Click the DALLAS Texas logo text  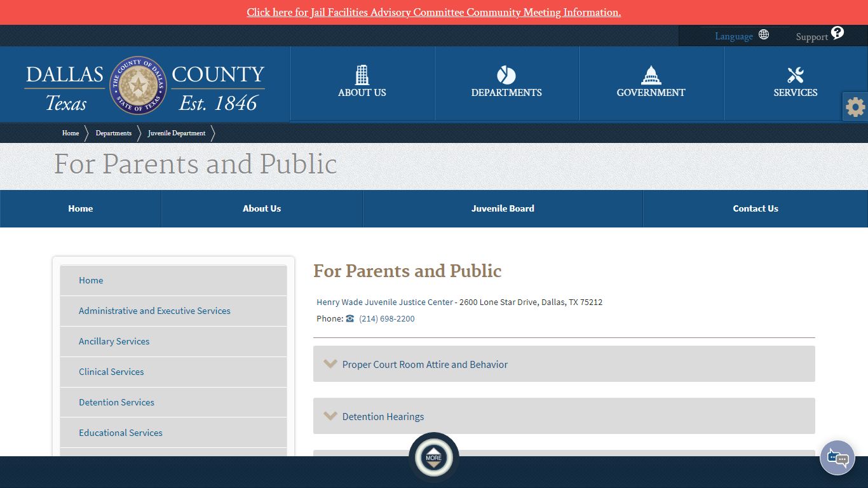pyautogui.click(x=65, y=88)
